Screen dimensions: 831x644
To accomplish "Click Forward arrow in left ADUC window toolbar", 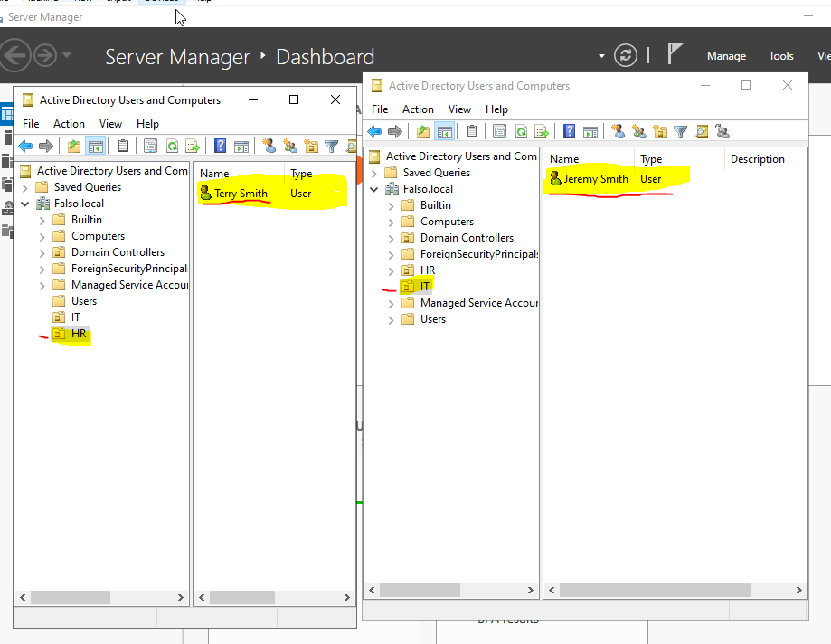I will [46, 146].
